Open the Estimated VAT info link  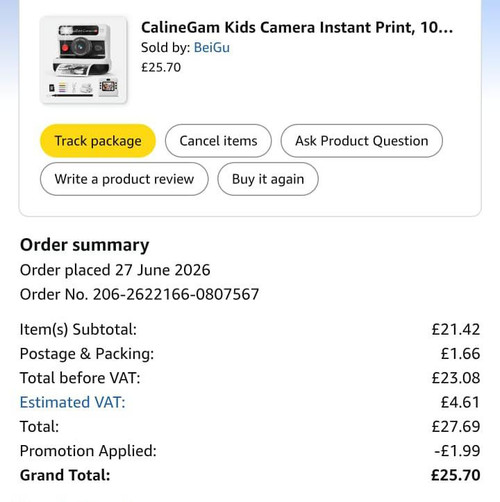tap(72, 402)
